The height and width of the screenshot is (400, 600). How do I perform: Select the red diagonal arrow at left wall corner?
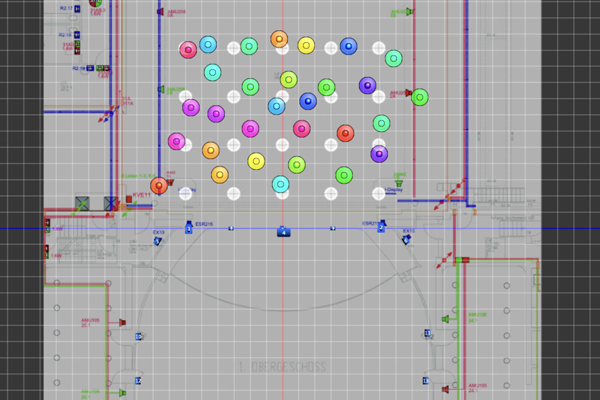click(104, 116)
